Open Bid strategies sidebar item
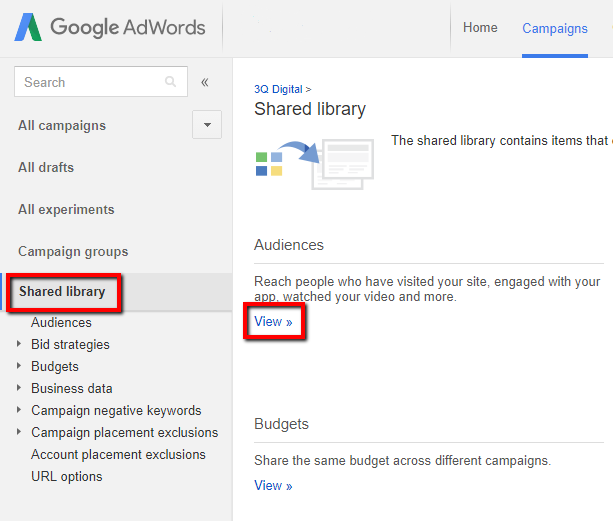The image size is (613, 521). tap(70, 344)
